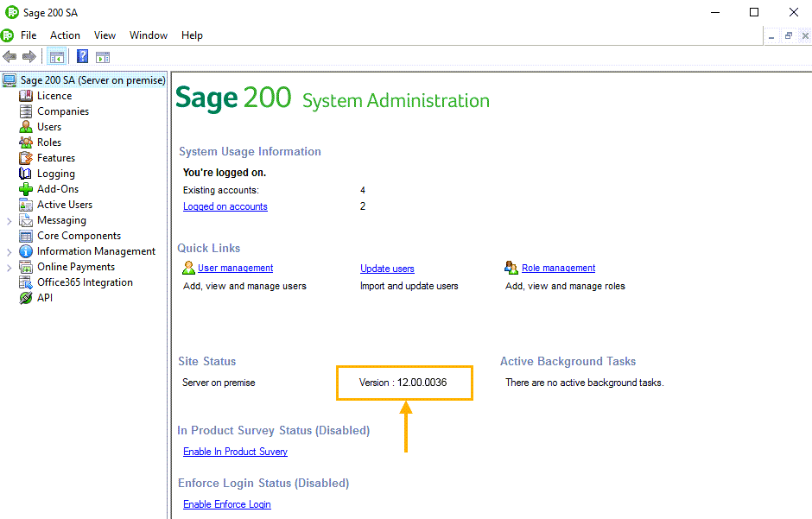Click the Version : 12.00.0036 text
The height and width of the screenshot is (519, 812).
click(403, 383)
